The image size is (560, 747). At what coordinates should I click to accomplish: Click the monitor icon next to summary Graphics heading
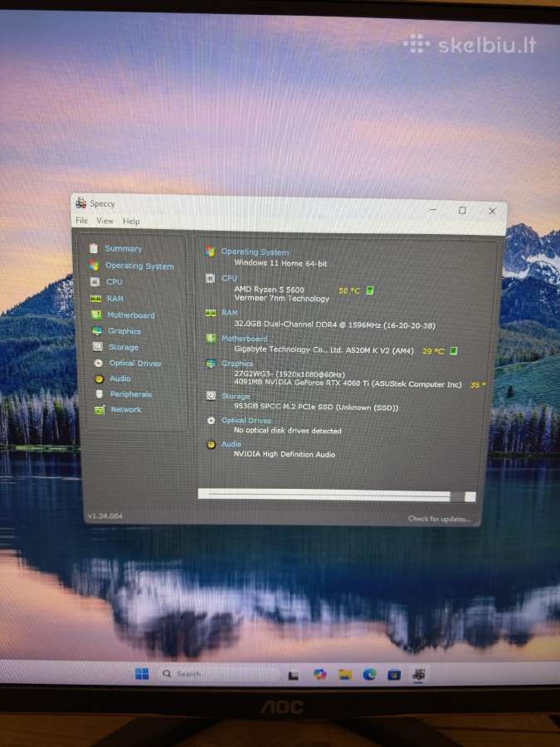[211, 364]
